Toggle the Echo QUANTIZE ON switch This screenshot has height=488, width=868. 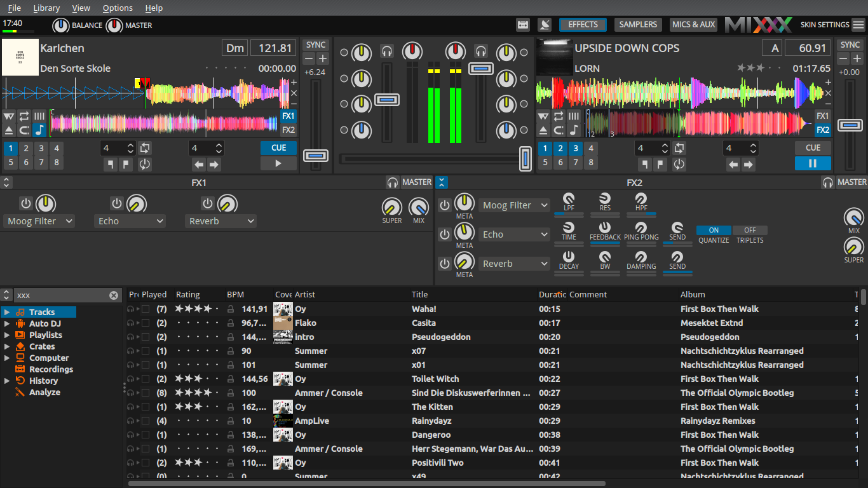[714, 230]
